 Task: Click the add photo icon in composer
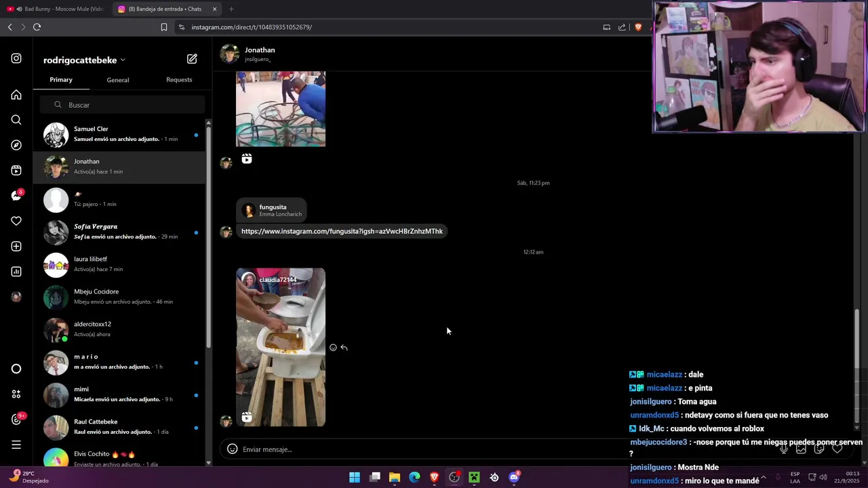[801, 449]
